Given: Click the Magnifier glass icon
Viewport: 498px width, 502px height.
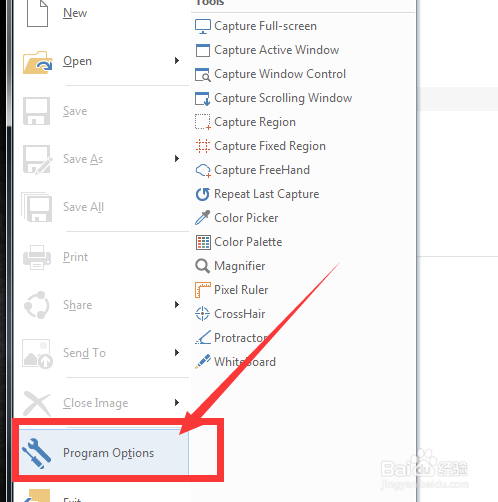Looking at the screenshot, I should [x=202, y=266].
